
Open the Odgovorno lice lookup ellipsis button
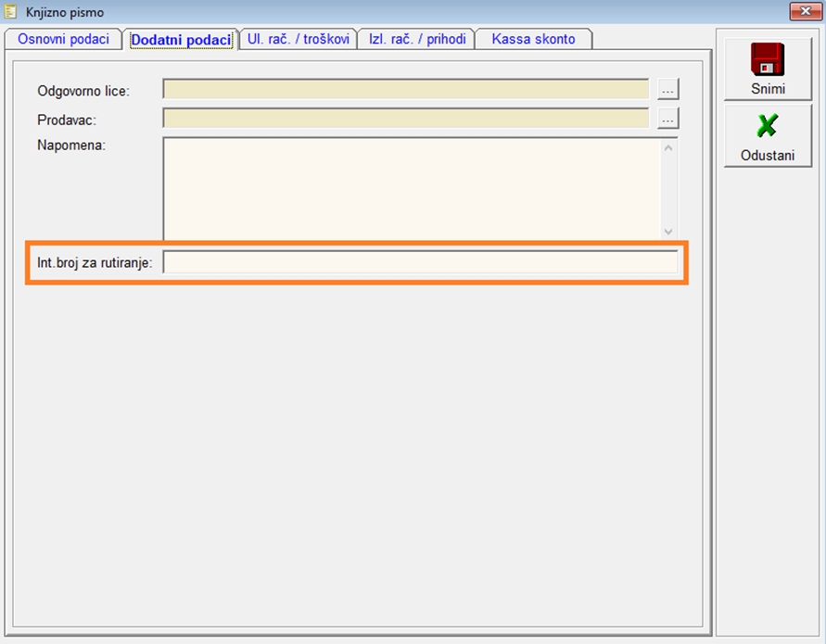668,90
